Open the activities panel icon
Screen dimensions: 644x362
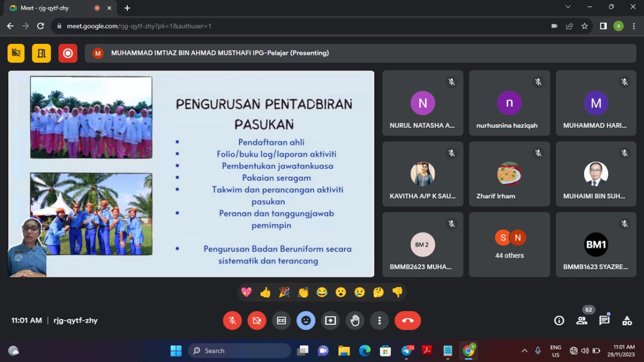coord(627,320)
